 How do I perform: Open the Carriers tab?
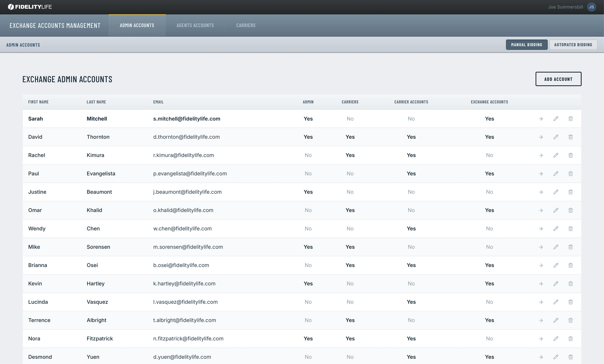(246, 25)
